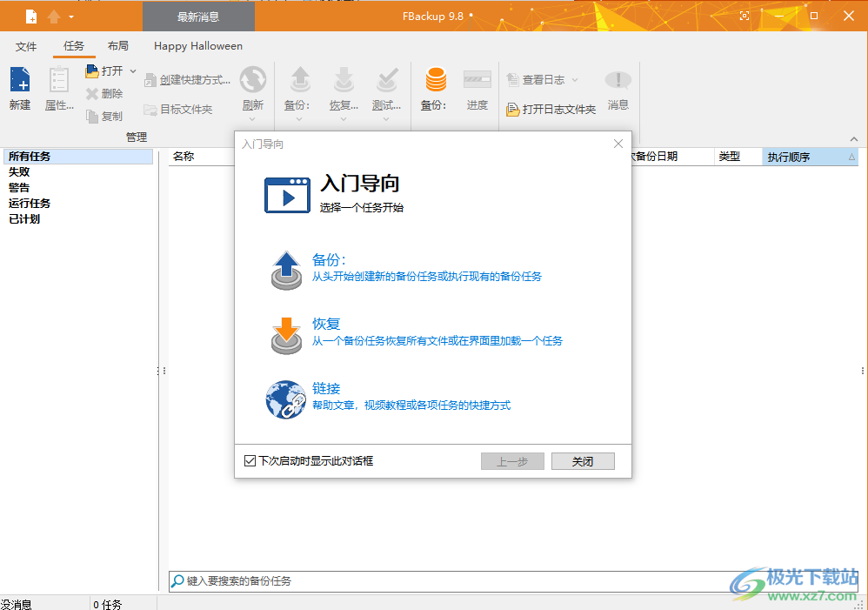Screen dimensions: 868x610
Task: Collapse the ribbon with the chevron
Action: point(853,139)
